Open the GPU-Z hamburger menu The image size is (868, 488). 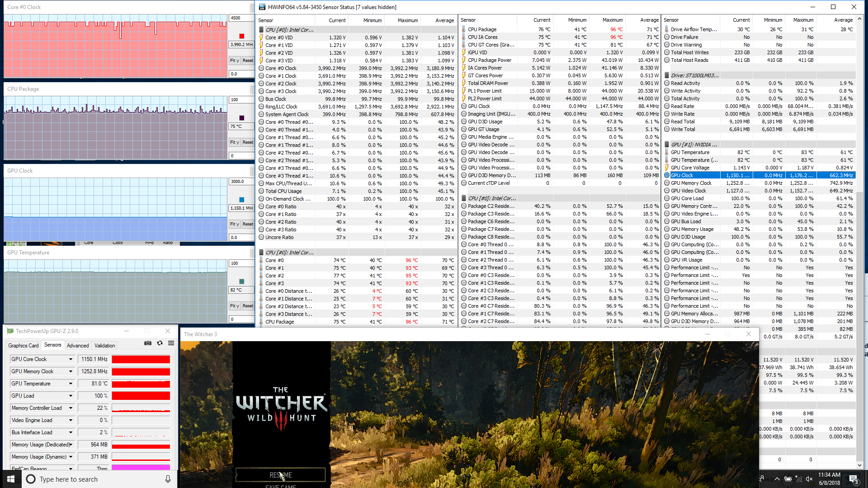click(x=171, y=343)
